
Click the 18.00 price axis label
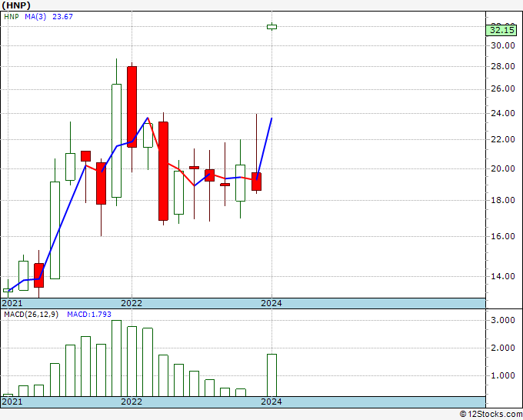coord(503,200)
